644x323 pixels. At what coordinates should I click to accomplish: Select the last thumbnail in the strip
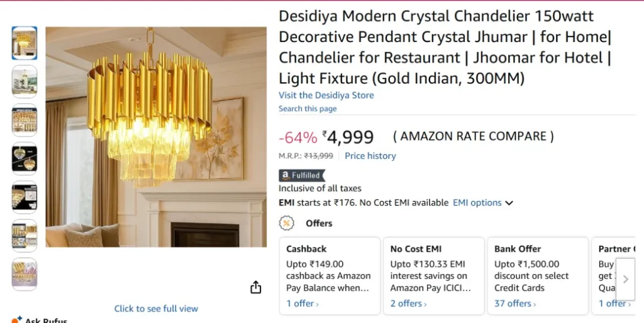pos(25,274)
